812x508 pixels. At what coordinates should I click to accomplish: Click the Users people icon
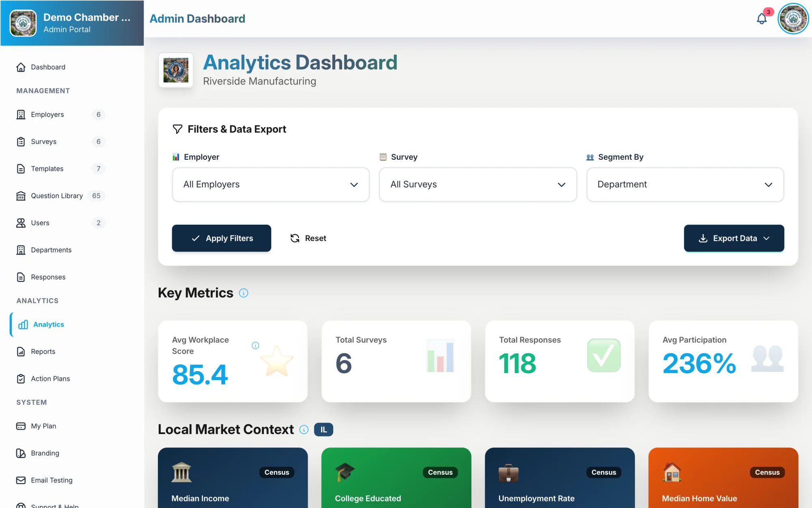coord(21,223)
